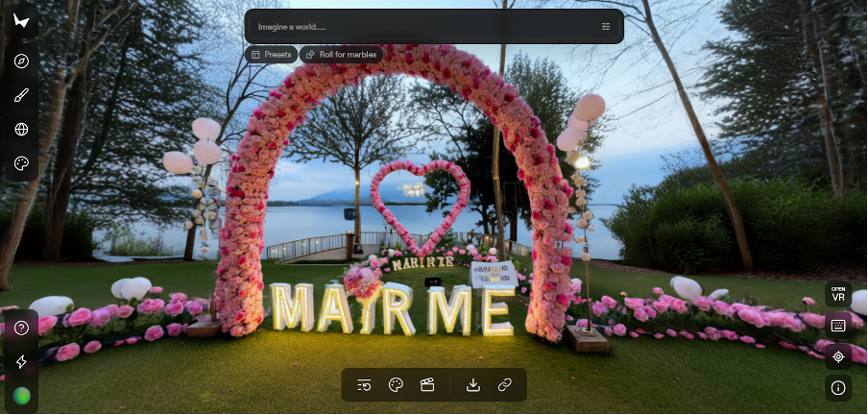Open the compass explore icon
Screen dimensions: 868x415
click(x=21, y=61)
